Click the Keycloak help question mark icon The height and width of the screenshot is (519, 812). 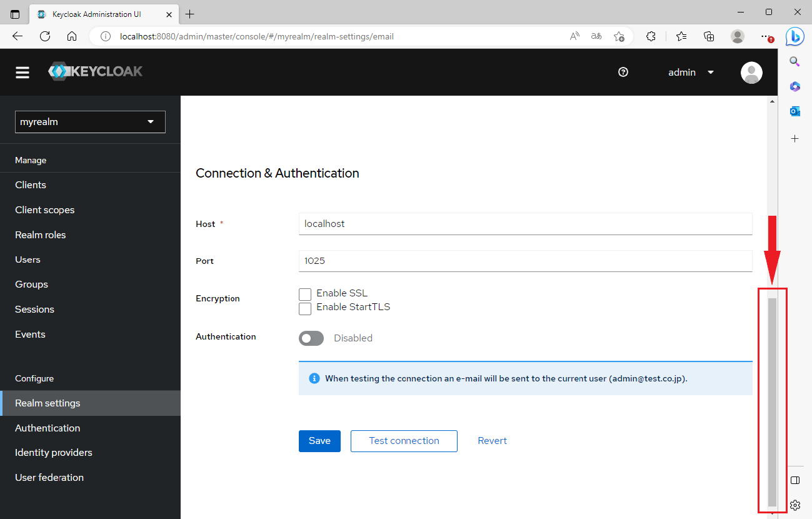[623, 72]
